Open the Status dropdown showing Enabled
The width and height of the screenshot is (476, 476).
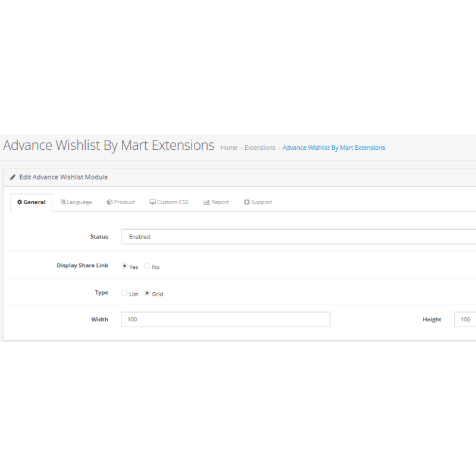(297, 236)
